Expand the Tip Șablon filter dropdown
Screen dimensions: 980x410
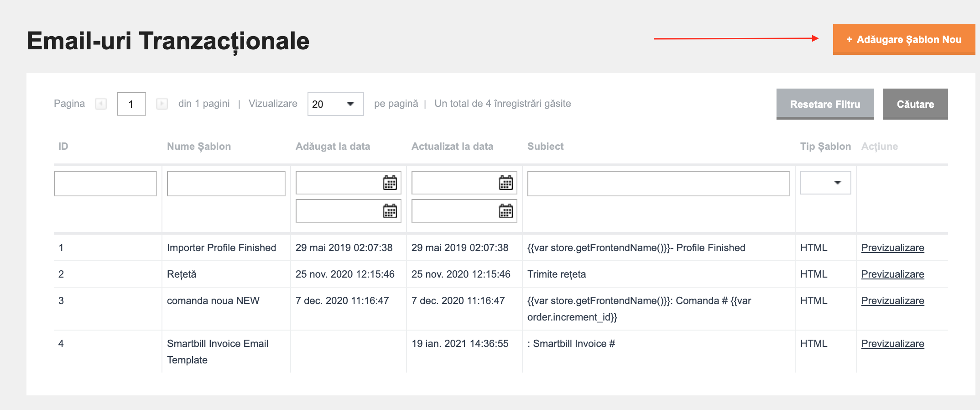[x=825, y=183]
